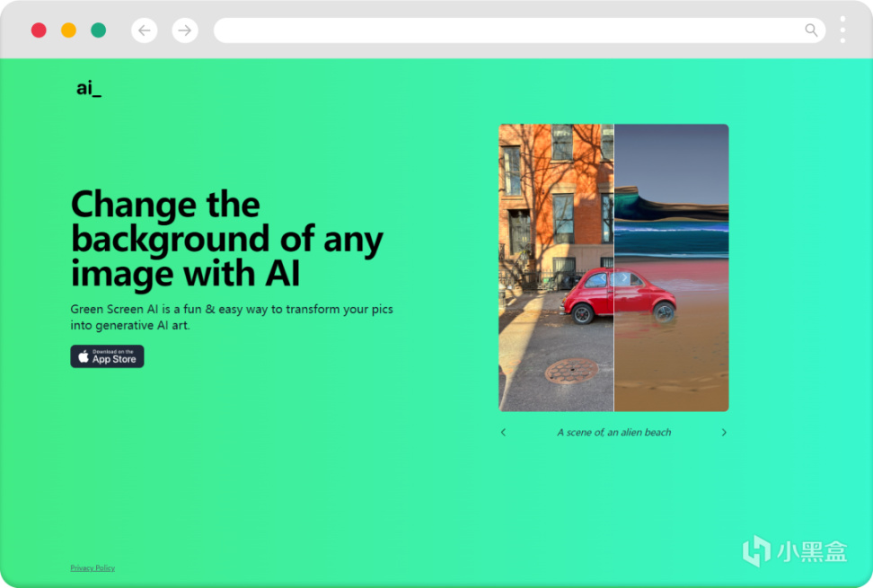Go back with the browser back arrow
Image resolution: width=873 pixels, height=588 pixels.
pos(145,30)
